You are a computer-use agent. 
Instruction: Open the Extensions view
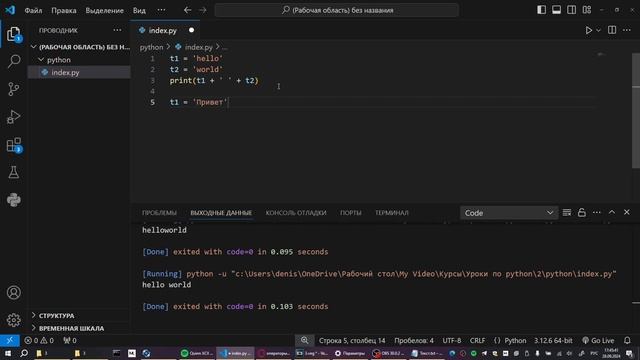click(x=13, y=144)
